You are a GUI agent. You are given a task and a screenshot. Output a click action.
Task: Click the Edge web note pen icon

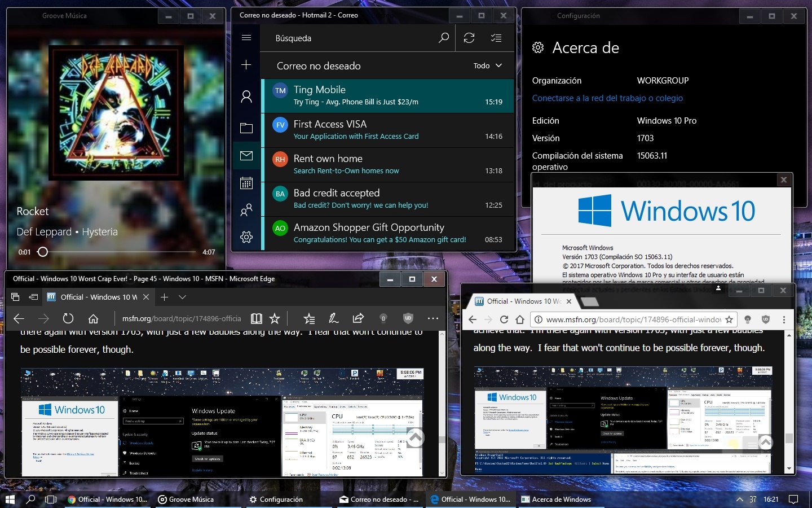pyautogui.click(x=334, y=318)
